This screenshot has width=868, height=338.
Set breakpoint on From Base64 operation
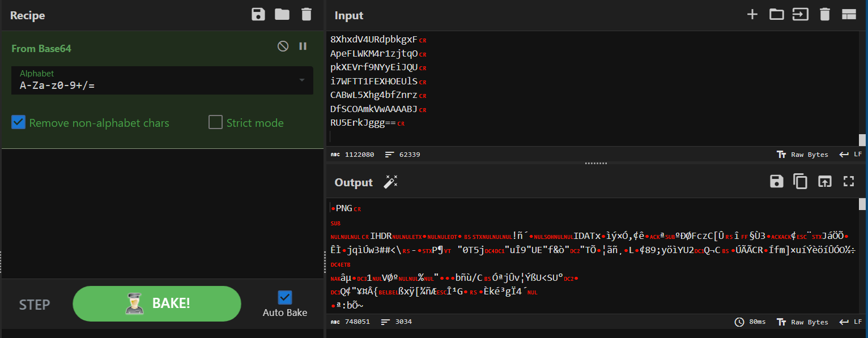point(303,46)
